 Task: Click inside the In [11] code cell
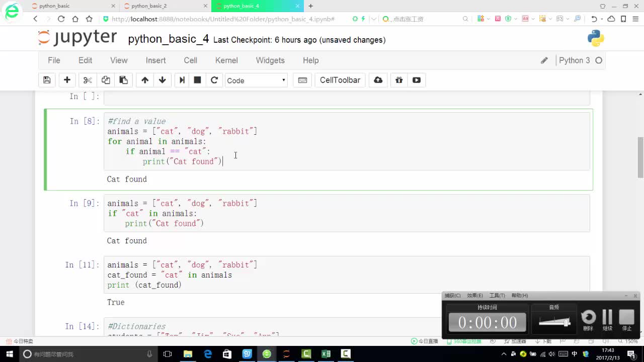pyautogui.click(x=347, y=275)
